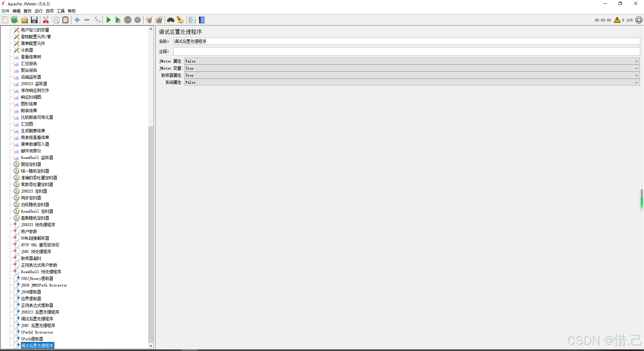Select 准确的吞吐量定时器 node

(39, 178)
